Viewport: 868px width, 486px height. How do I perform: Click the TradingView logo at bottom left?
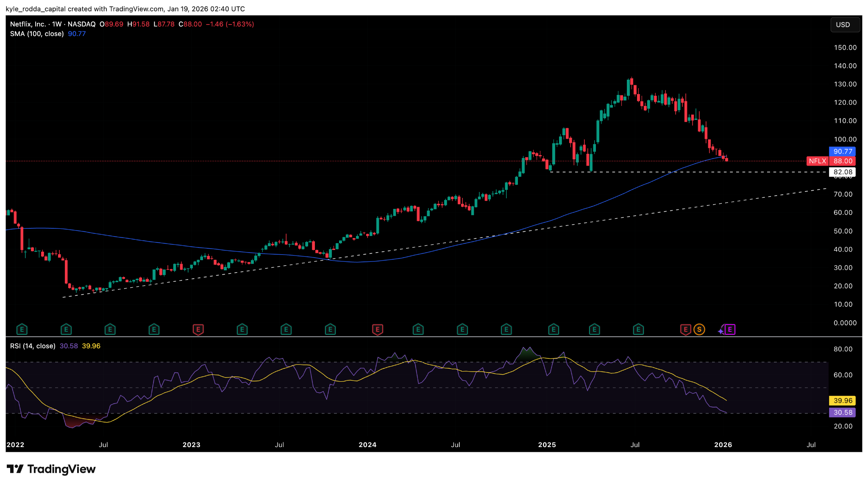click(51, 469)
